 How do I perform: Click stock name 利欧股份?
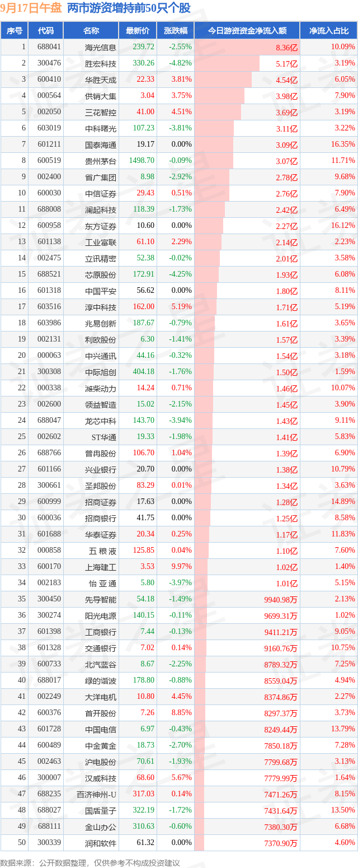click(101, 340)
